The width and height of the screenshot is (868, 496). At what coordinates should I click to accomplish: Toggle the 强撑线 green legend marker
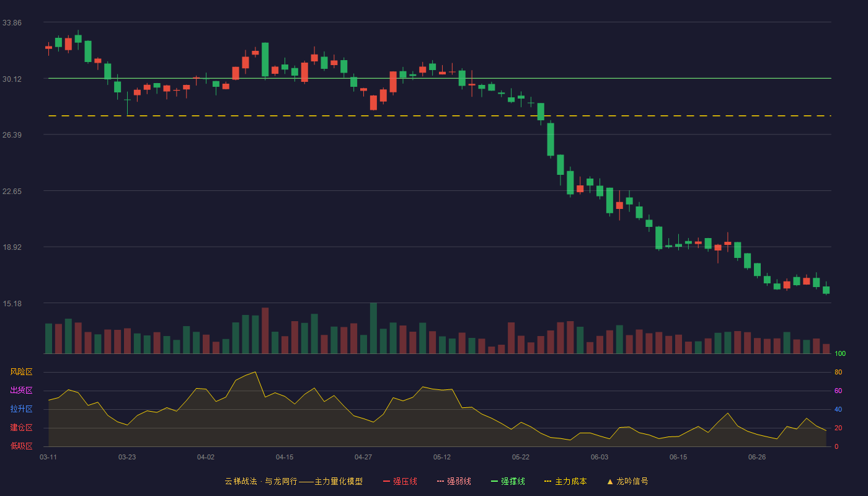click(x=494, y=481)
